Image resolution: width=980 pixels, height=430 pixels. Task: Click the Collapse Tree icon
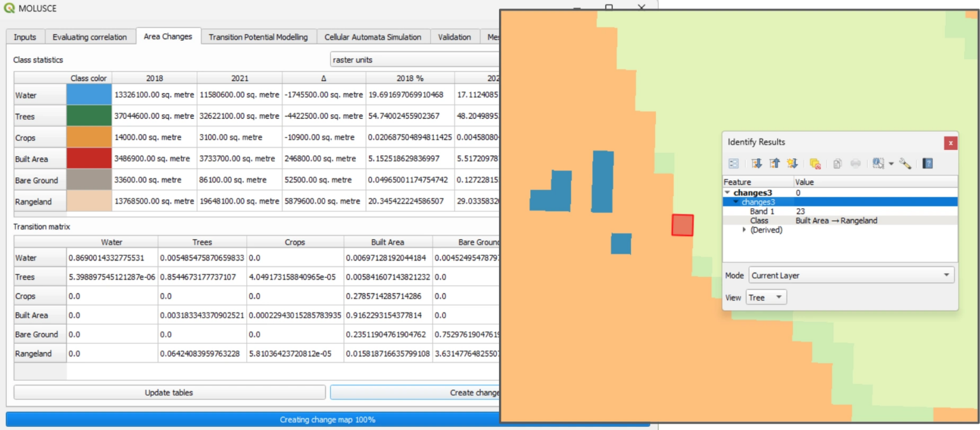click(x=775, y=163)
